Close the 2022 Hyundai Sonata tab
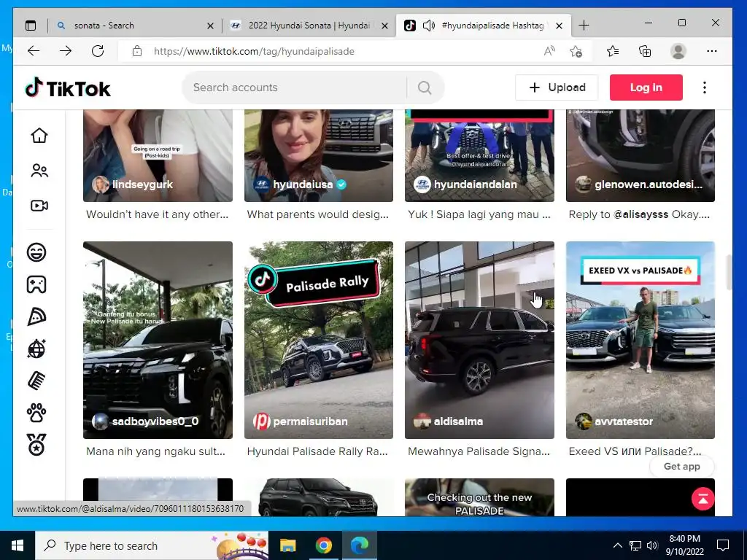Image resolution: width=747 pixels, height=560 pixels. (385, 26)
